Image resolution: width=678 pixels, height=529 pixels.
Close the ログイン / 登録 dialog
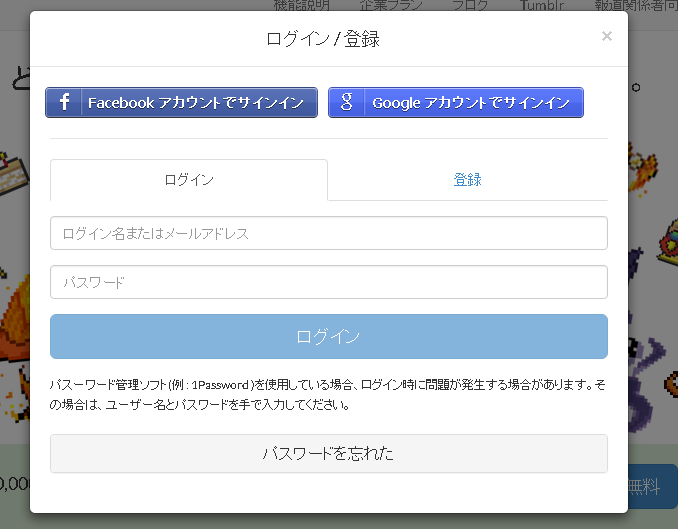pyautogui.click(x=607, y=36)
